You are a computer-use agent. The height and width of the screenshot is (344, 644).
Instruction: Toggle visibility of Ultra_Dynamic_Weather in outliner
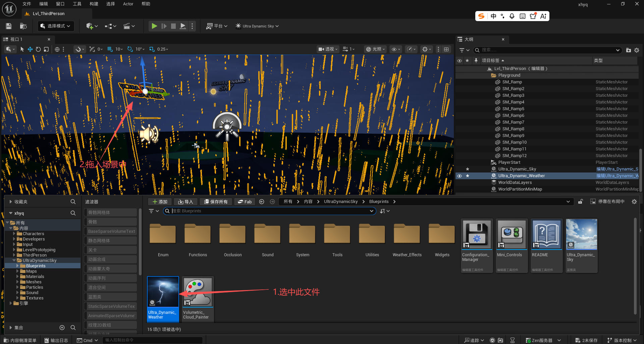point(460,176)
